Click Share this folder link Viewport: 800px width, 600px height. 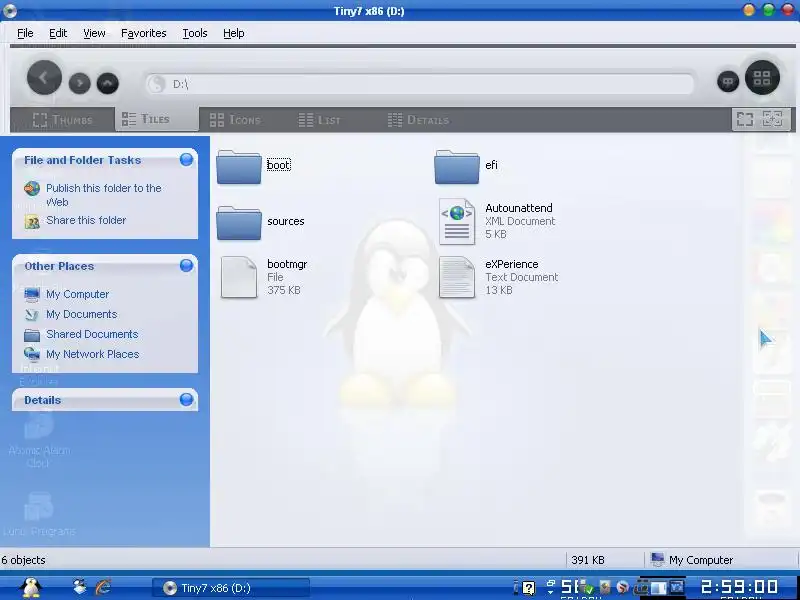pyautogui.click(x=86, y=220)
